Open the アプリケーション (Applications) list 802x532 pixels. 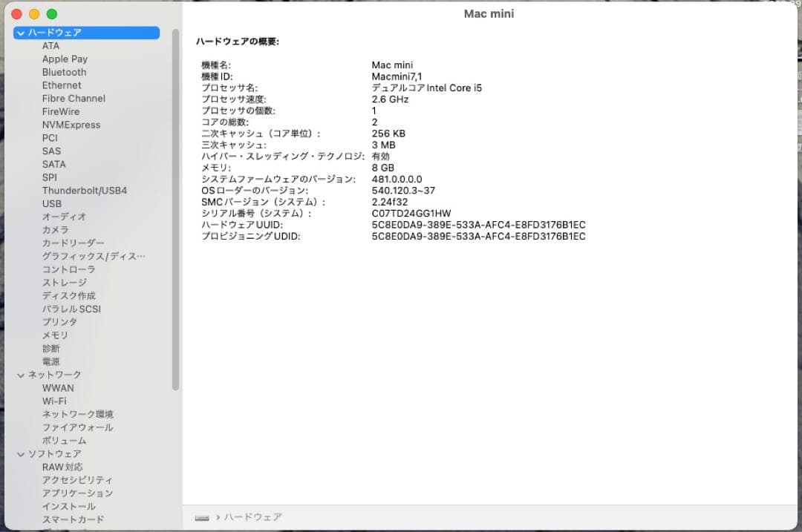(79, 493)
